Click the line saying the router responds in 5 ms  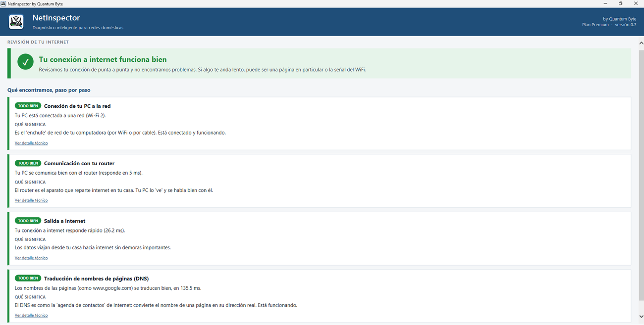(79, 173)
